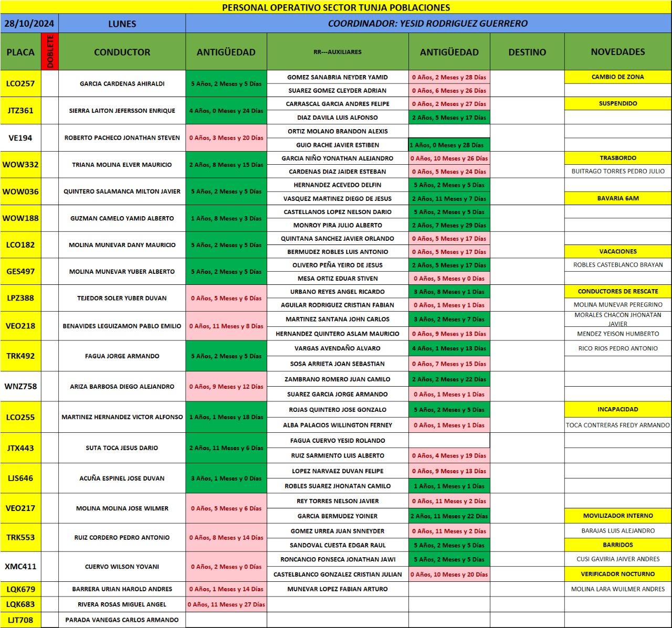This screenshot has height=628, width=672.
Task: Click the SUSPENDIDO novedad cell
Action: tap(618, 104)
